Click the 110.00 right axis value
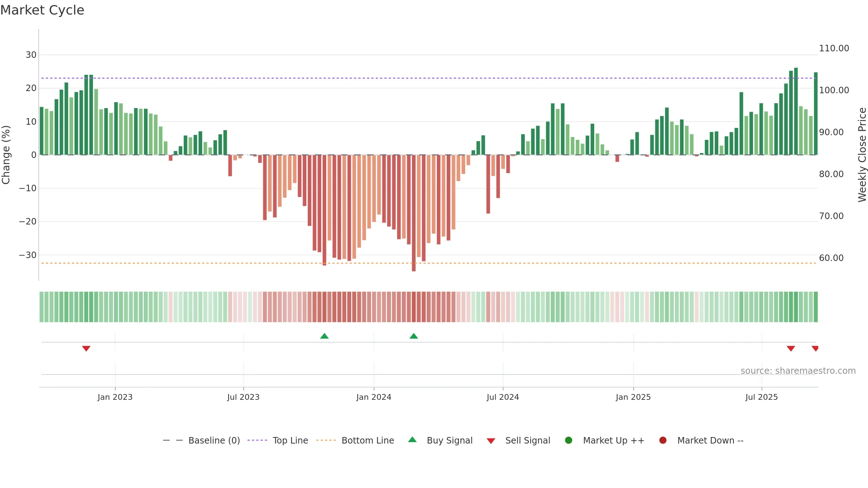 tap(834, 48)
